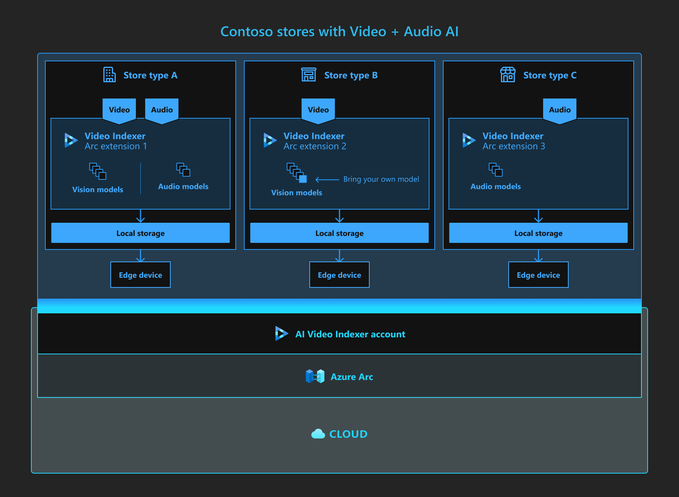
Task: Click 'Audio models' label in Store type A
Action: tap(183, 187)
